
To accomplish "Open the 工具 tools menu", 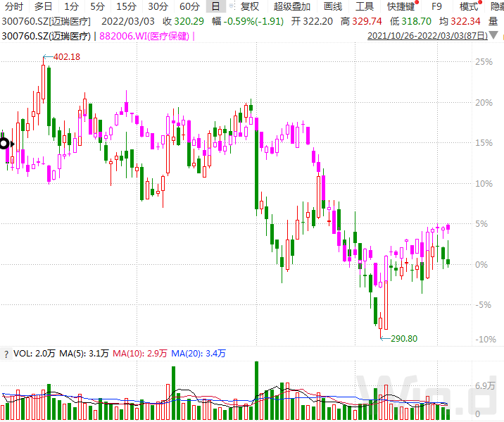I will 365,6.
